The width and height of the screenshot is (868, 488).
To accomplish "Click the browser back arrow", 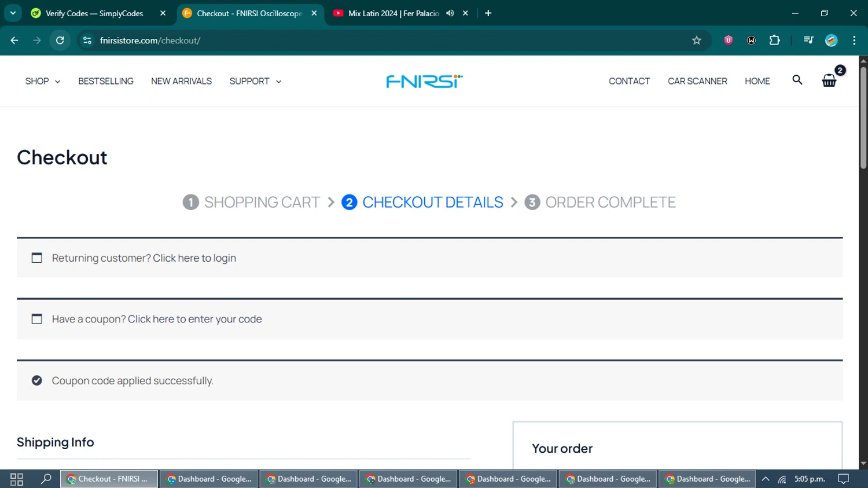I will point(14,41).
